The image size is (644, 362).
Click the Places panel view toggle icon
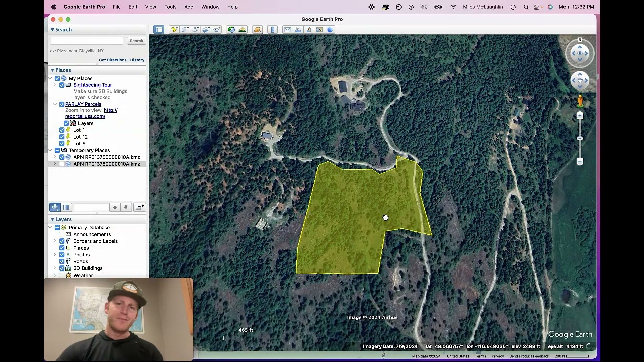(x=66, y=207)
